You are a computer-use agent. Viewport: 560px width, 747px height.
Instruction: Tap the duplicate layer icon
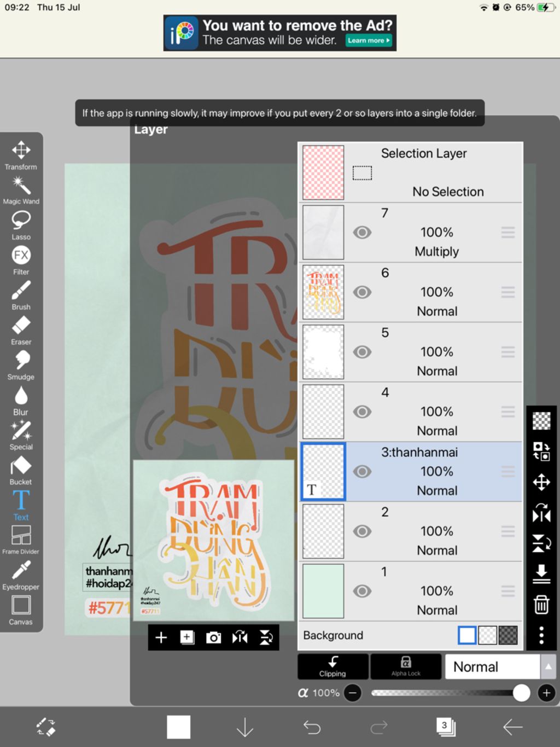tap(187, 638)
